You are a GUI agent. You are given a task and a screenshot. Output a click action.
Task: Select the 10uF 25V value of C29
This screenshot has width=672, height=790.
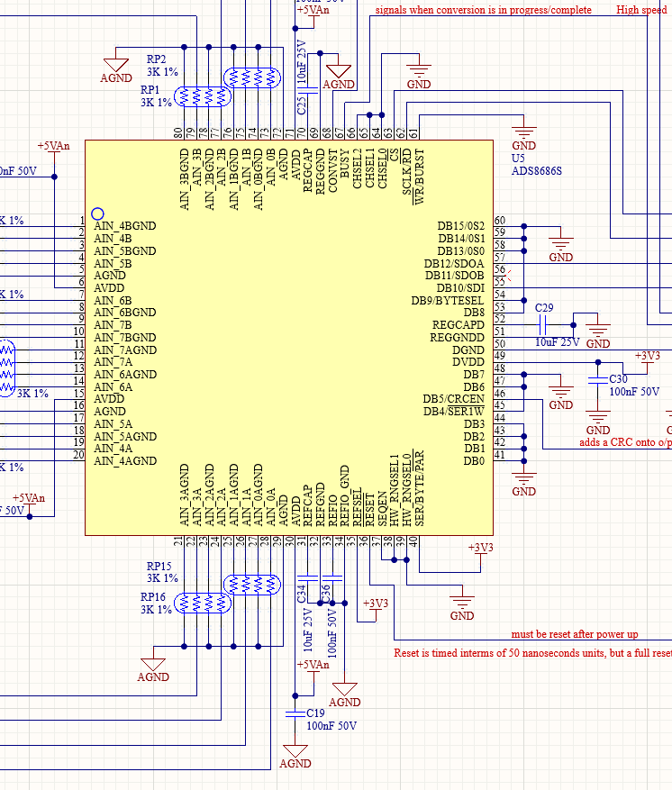pos(557,342)
